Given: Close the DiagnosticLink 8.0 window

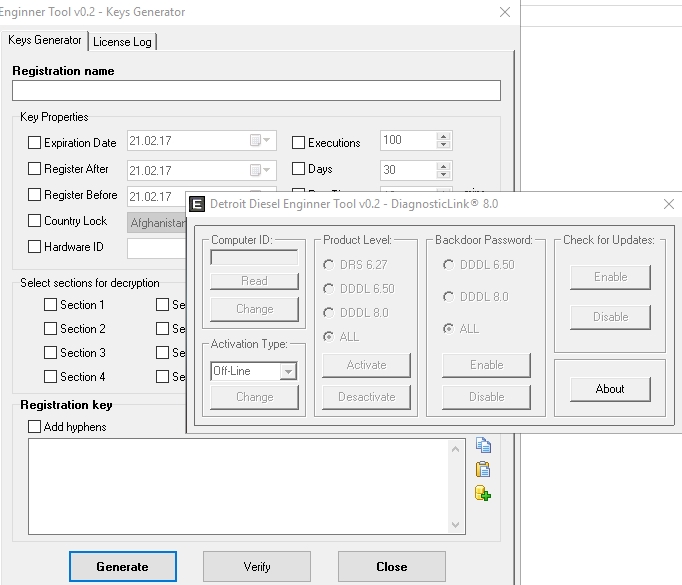Looking at the screenshot, I should pos(669,204).
